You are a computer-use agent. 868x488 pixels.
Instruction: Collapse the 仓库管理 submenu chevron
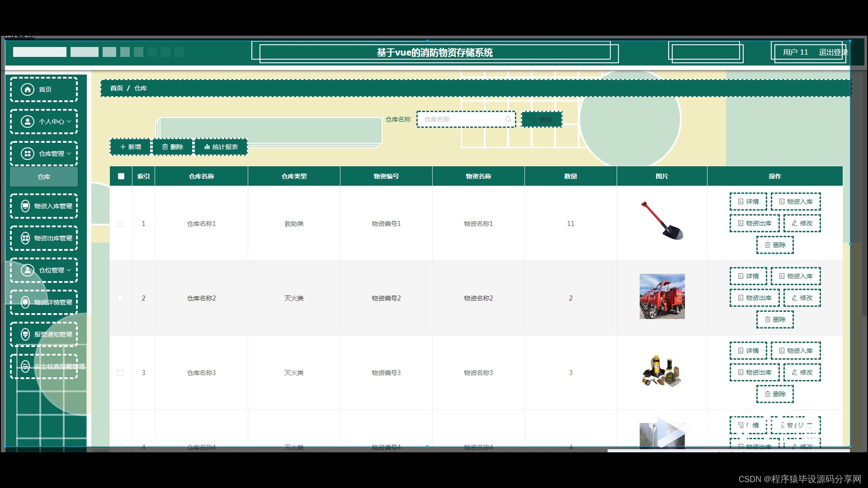69,154
